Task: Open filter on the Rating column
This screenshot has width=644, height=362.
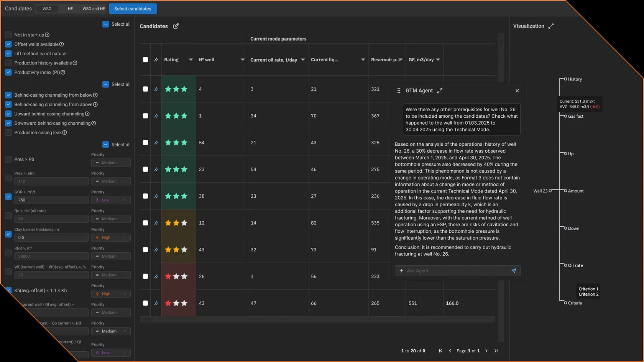Action: coord(191,59)
